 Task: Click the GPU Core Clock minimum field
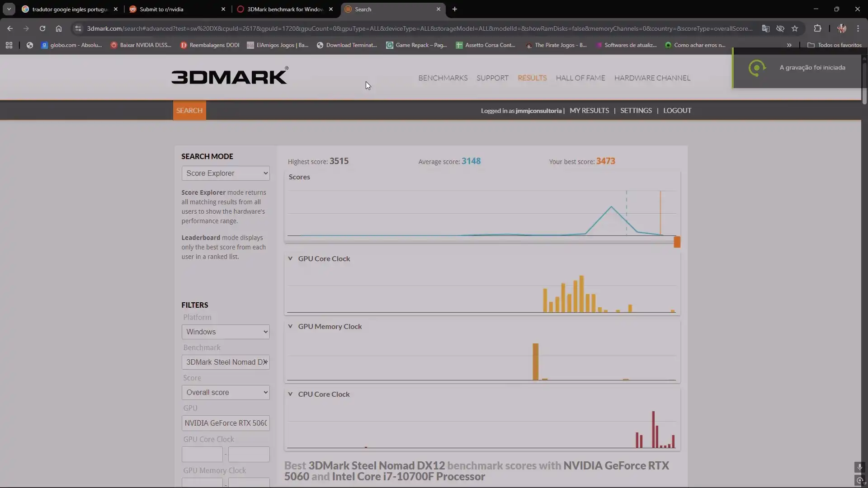click(x=202, y=455)
